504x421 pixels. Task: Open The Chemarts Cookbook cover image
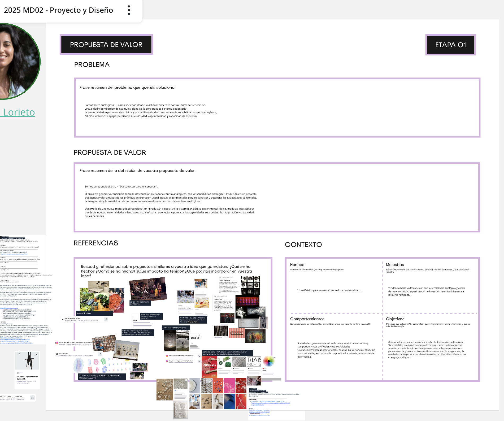[x=209, y=367]
